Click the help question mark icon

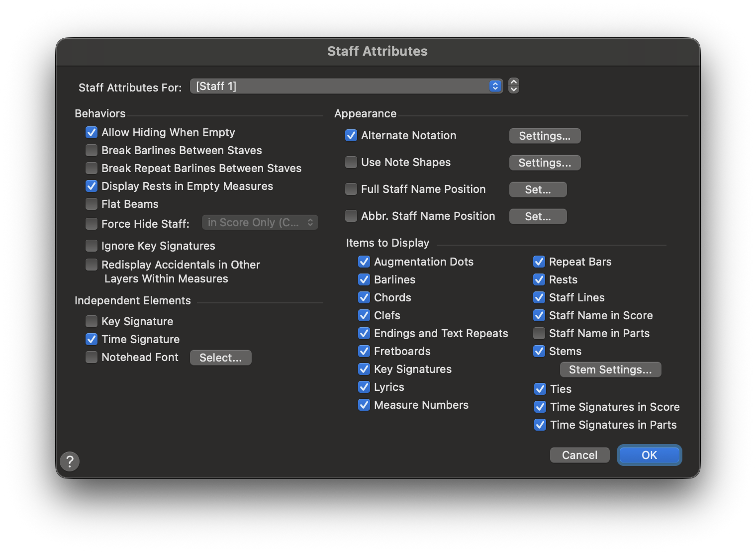pos(70,461)
